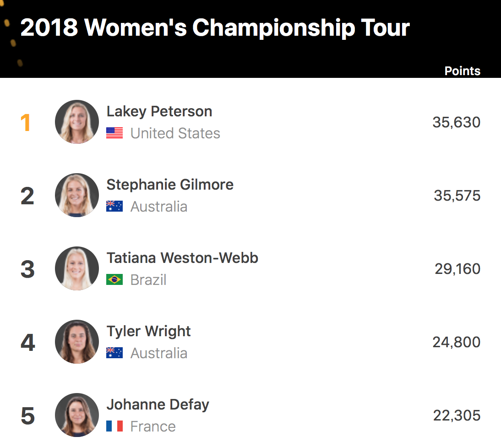Click the 2018 Women's Championship Tour heading
Viewport: 501px width, 448px height.
(x=215, y=28)
